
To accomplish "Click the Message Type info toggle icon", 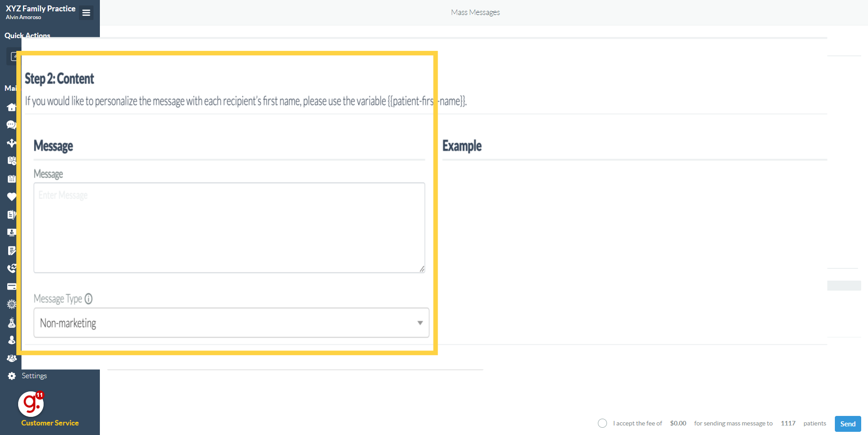I will (x=89, y=298).
